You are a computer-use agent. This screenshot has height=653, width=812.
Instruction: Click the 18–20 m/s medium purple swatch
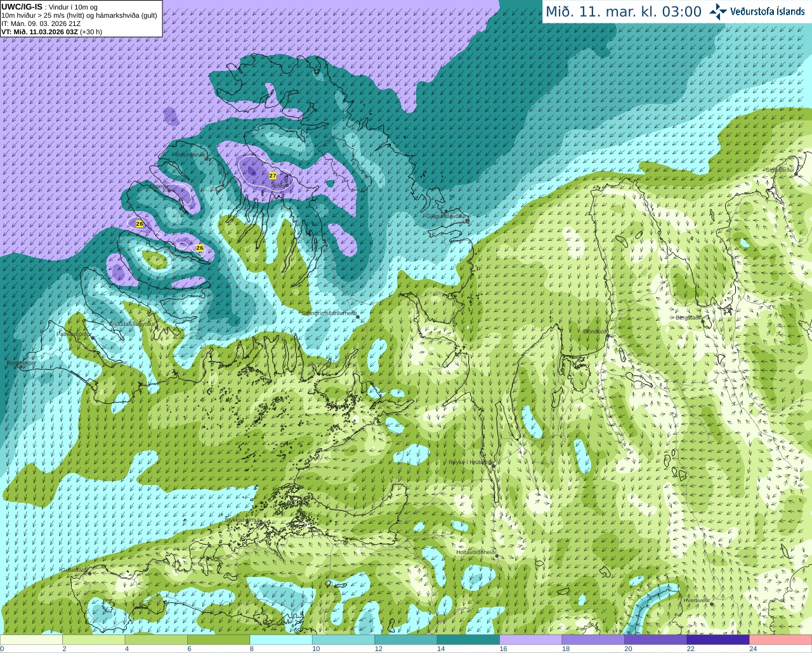(x=593, y=640)
